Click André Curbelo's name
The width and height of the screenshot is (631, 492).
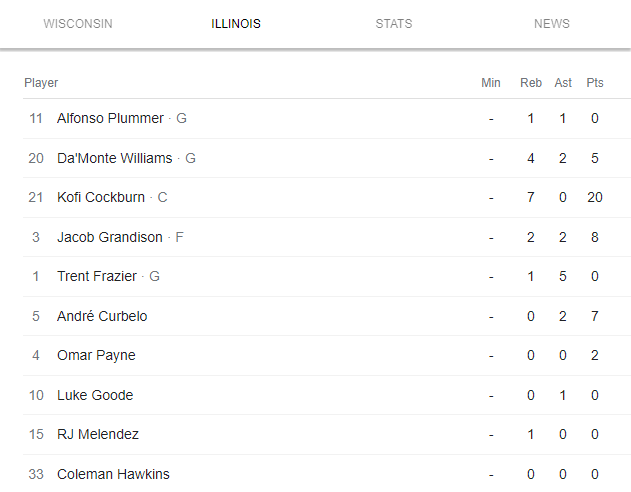[102, 316]
